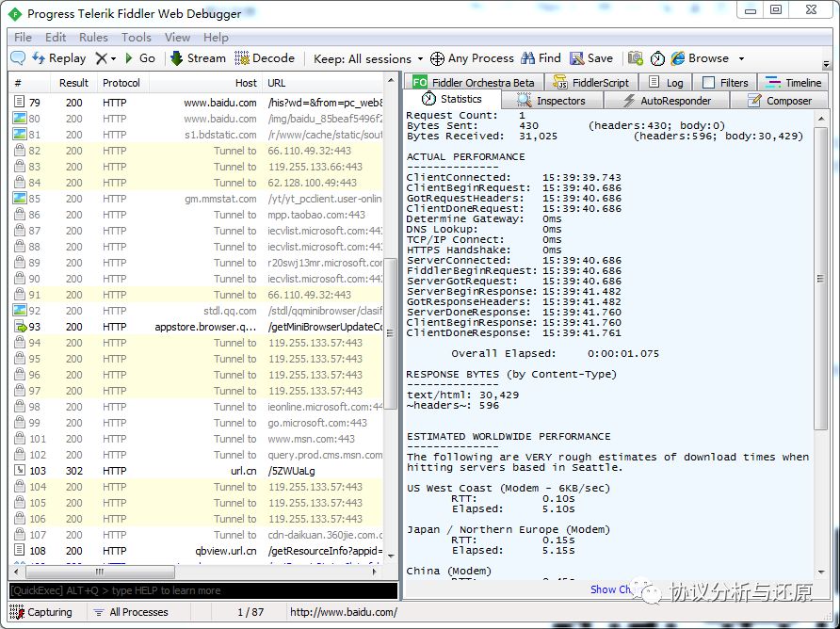The width and height of the screenshot is (840, 629).
Task: Click the Remove X toolbar icon
Action: coord(101,57)
